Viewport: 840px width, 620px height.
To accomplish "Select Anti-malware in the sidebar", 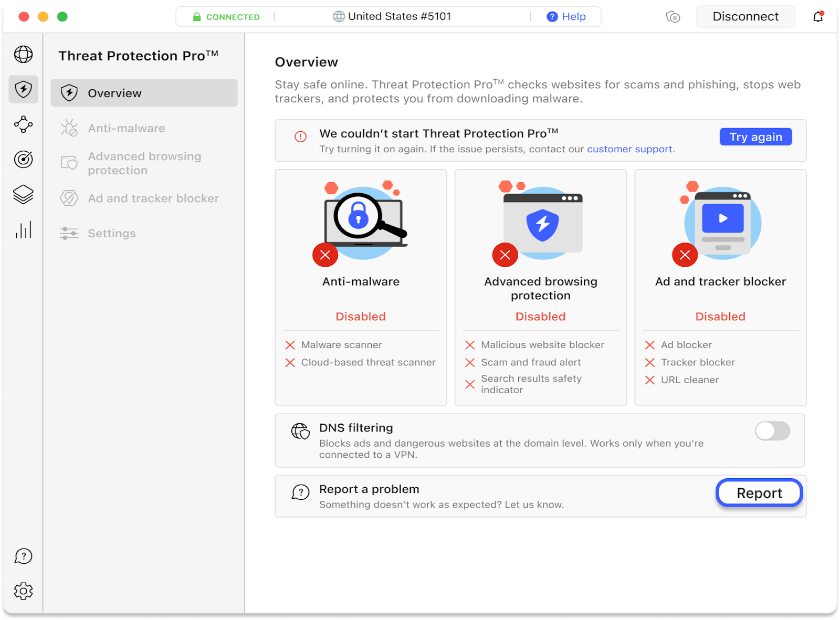I will 126,128.
